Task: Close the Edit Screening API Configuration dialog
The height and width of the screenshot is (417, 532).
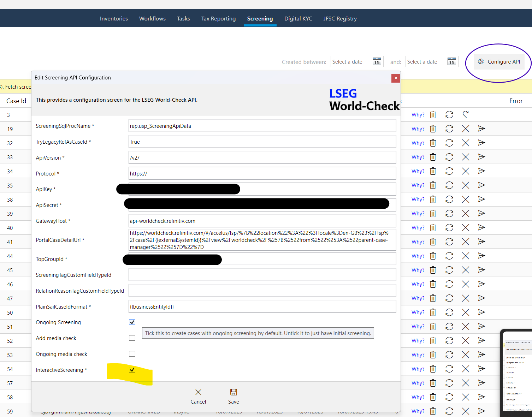Action: pyautogui.click(x=396, y=78)
